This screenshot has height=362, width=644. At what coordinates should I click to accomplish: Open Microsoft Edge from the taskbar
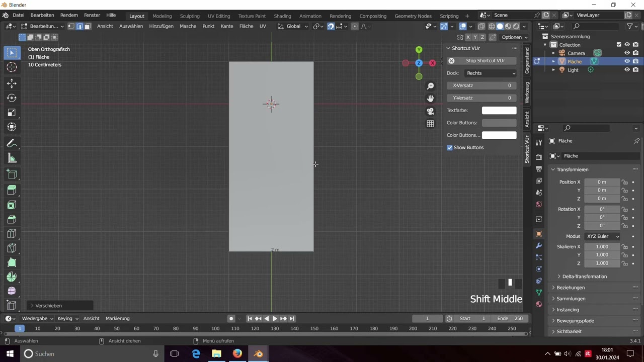coord(196,354)
